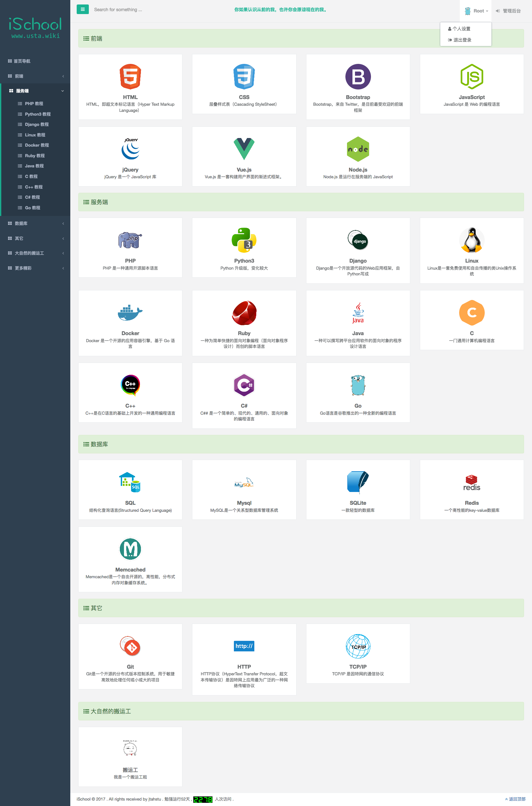This screenshot has width=532, height=806.
Task: Click the Memcached logo icon
Action: click(x=130, y=549)
